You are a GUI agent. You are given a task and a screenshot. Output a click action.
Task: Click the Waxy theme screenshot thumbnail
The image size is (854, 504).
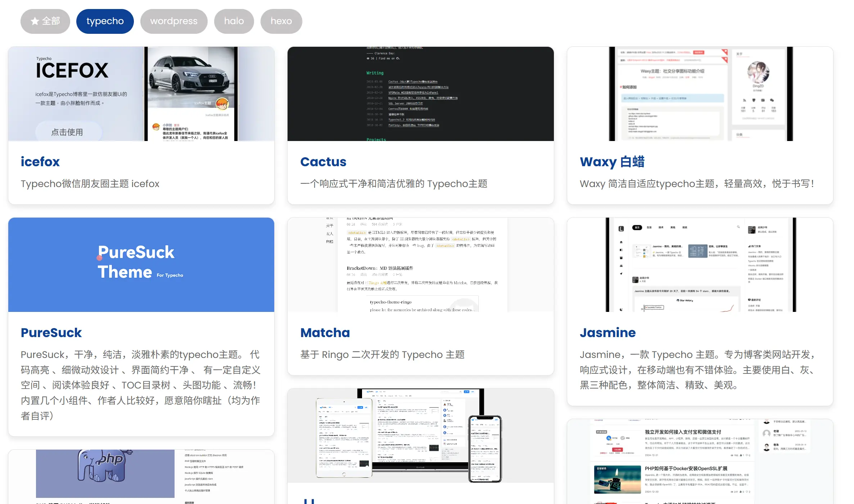coord(700,94)
